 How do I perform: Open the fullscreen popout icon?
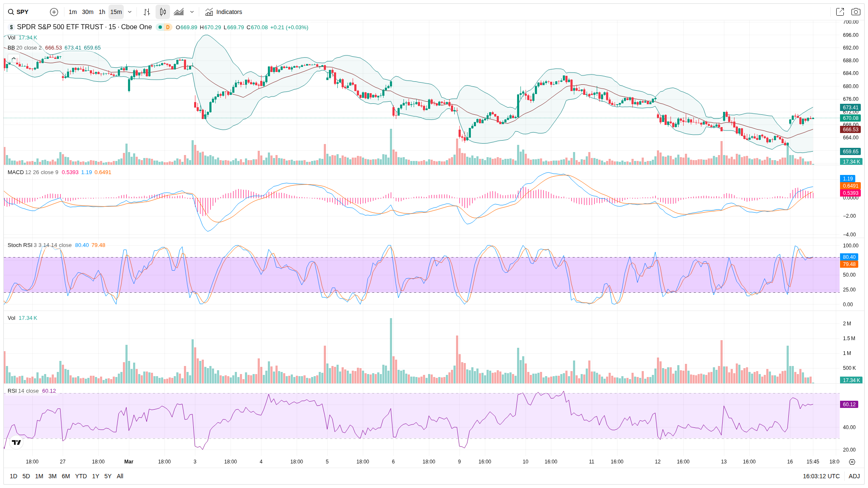(840, 12)
